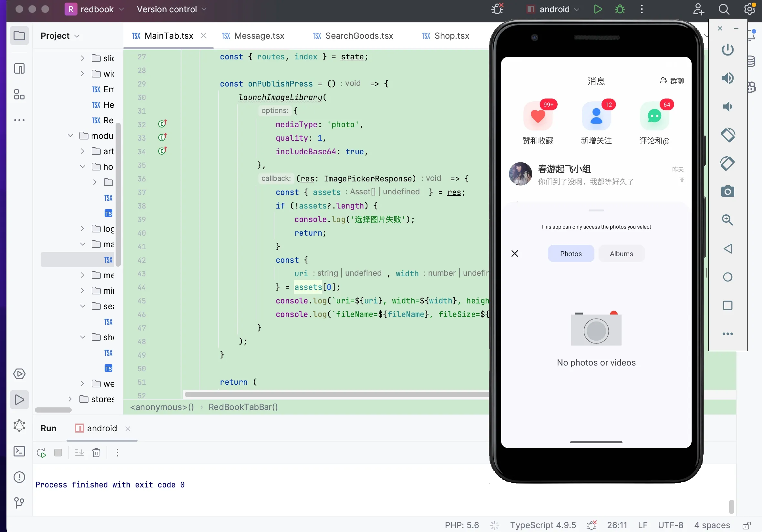
Task: Click the Rerun icon in the Run panel
Action: click(x=41, y=453)
